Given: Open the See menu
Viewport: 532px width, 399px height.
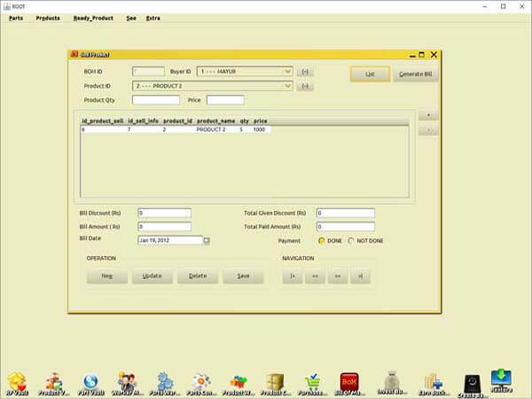Looking at the screenshot, I should tap(131, 18).
